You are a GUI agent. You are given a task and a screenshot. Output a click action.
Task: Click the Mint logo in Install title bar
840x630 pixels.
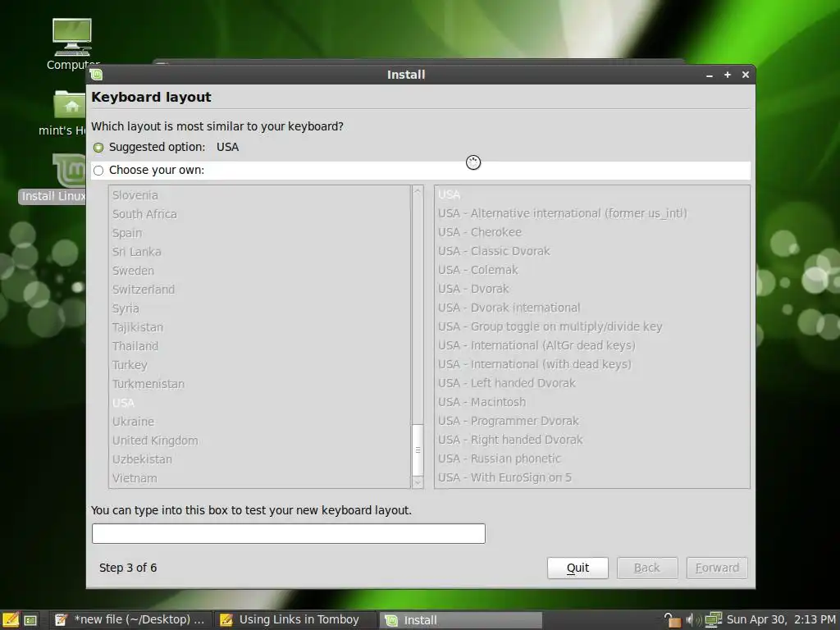pyautogui.click(x=97, y=75)
